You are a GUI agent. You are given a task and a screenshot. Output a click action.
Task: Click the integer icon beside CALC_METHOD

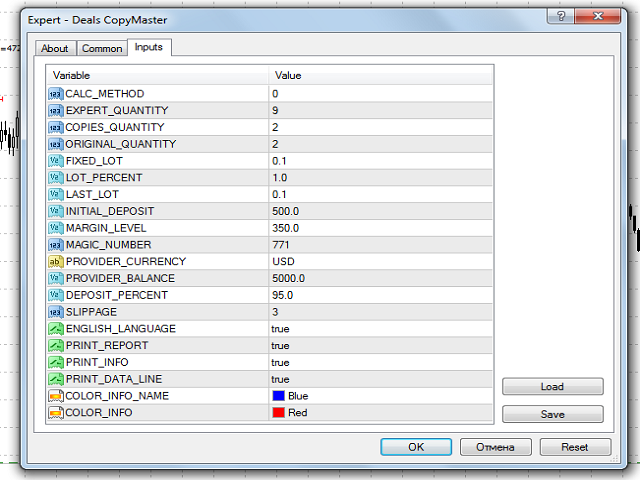click(56, 93)
